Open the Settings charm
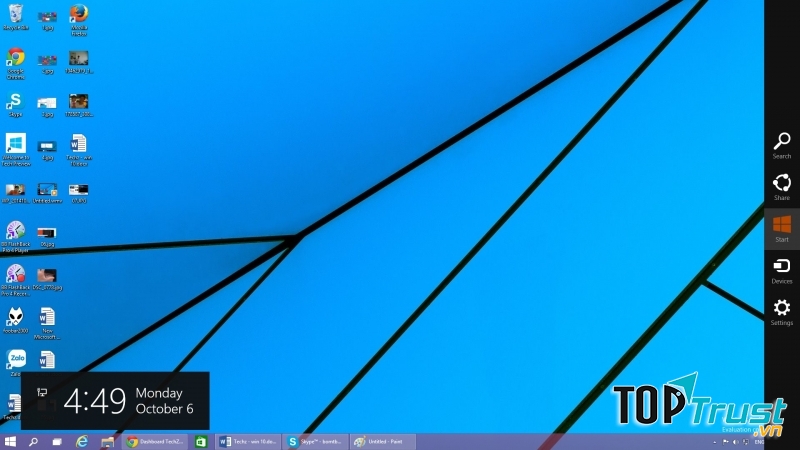Viewport: 800px width, 450px height. [x=781, y=311]
